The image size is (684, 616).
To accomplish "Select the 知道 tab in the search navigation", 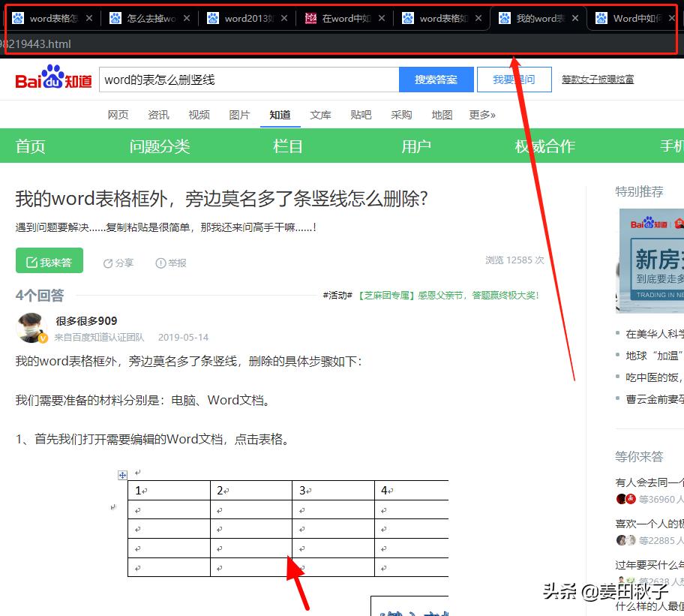I will click(280, 115).
